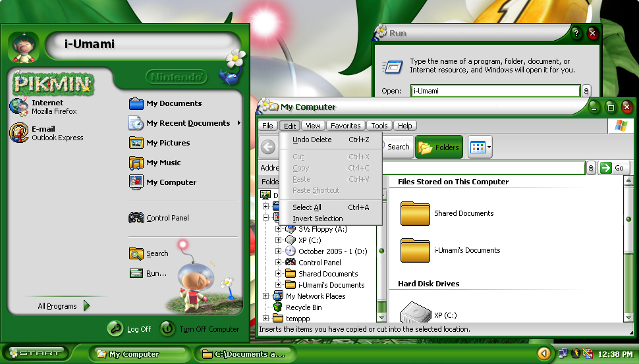639x364 pixels.
Task: Expand October 2005 - 1 (D:) node
Action: point(278,251)
